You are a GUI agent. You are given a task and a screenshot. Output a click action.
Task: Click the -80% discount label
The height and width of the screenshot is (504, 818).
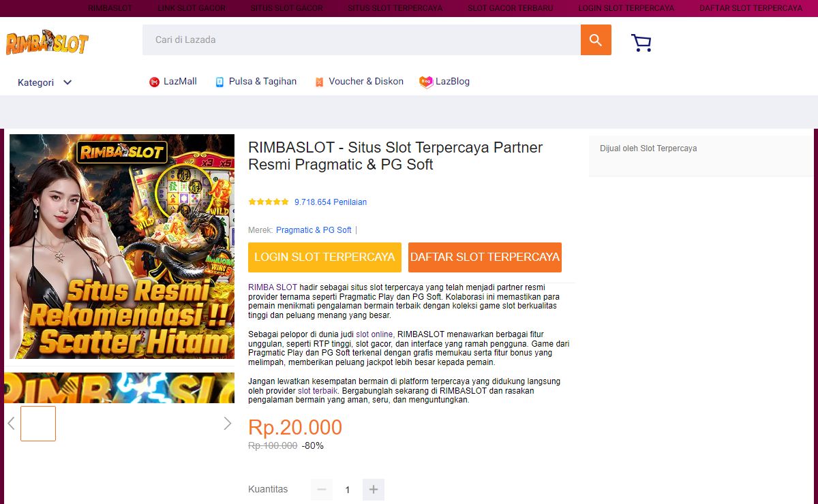coord(313,445)
